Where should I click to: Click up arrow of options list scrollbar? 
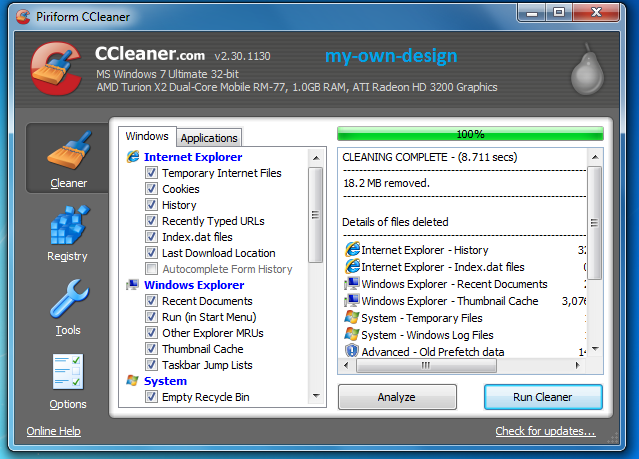pos(316,158)
